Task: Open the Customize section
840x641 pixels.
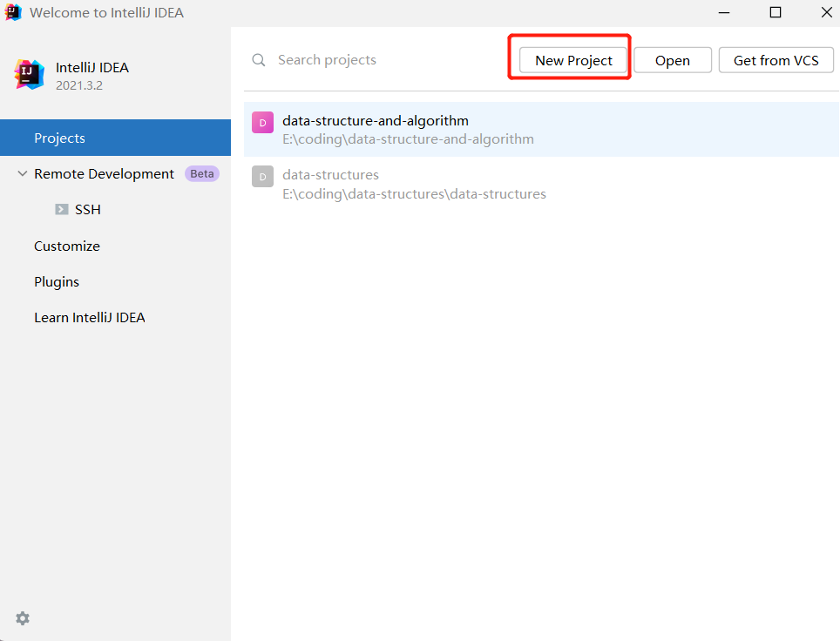Action: pyautogui.click(x=67, y=246)
